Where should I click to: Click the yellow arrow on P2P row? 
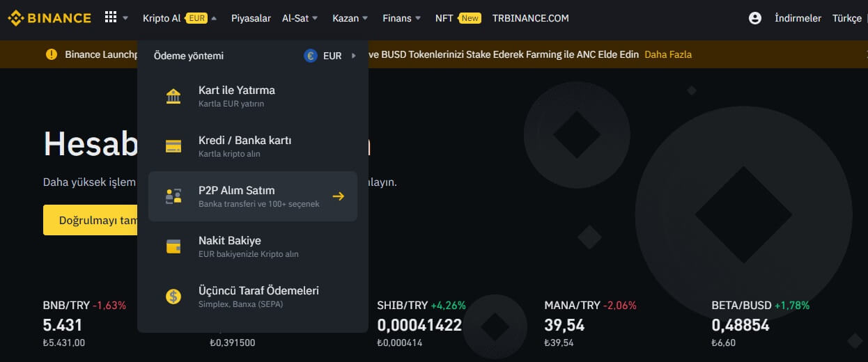[x=339, y=196]
